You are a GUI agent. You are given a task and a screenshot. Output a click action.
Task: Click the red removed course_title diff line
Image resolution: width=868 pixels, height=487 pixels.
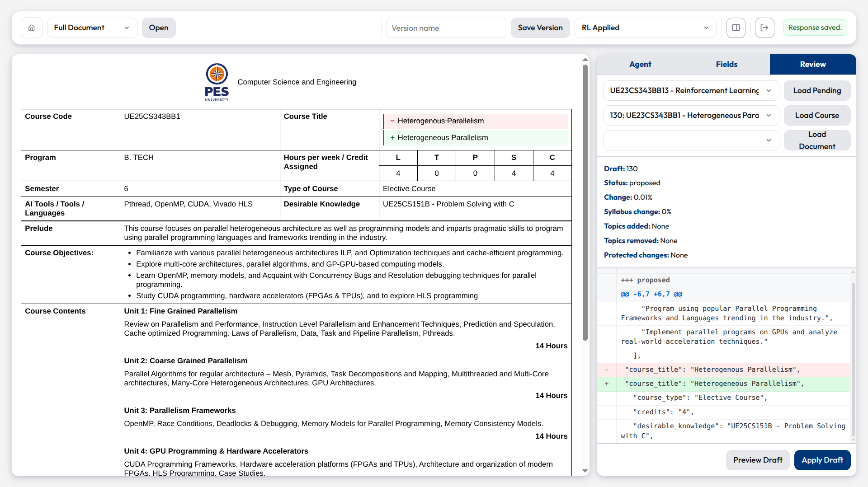point(724,370)
